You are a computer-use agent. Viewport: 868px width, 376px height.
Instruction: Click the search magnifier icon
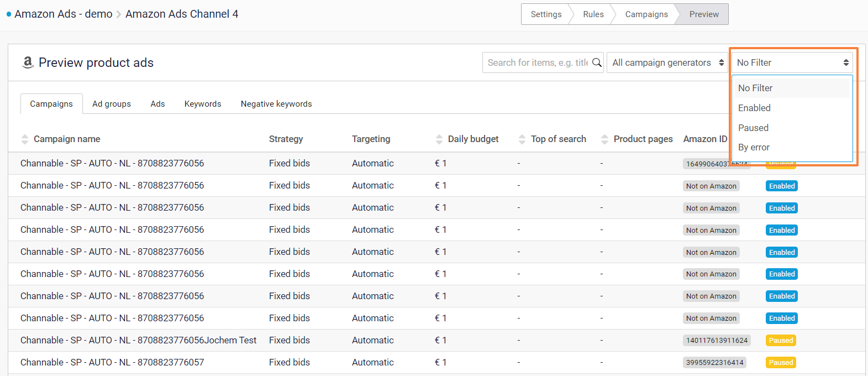pyautogui.click(x=597, y=62)
